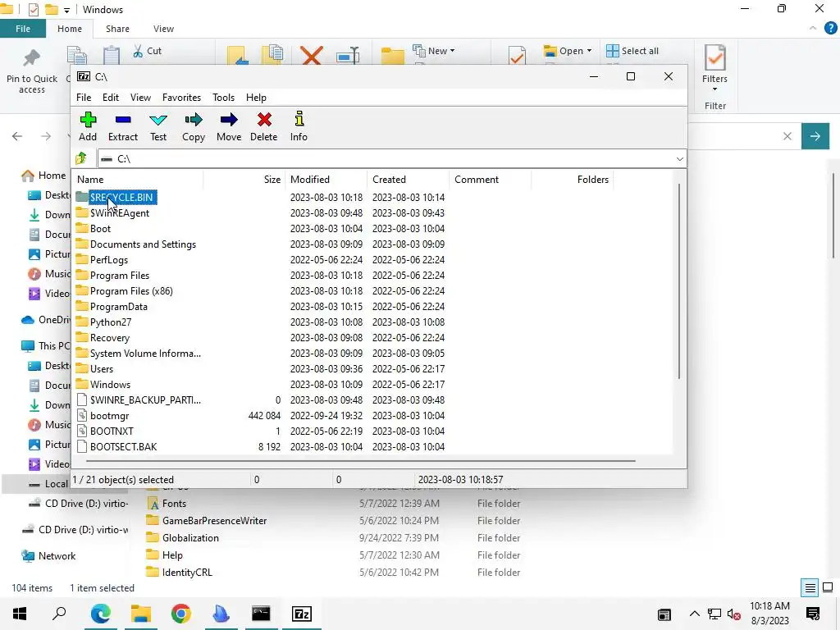The image size is (840, 630).
Task: Select the BOOTNXT file icon
Action: (x=81, y=431)
